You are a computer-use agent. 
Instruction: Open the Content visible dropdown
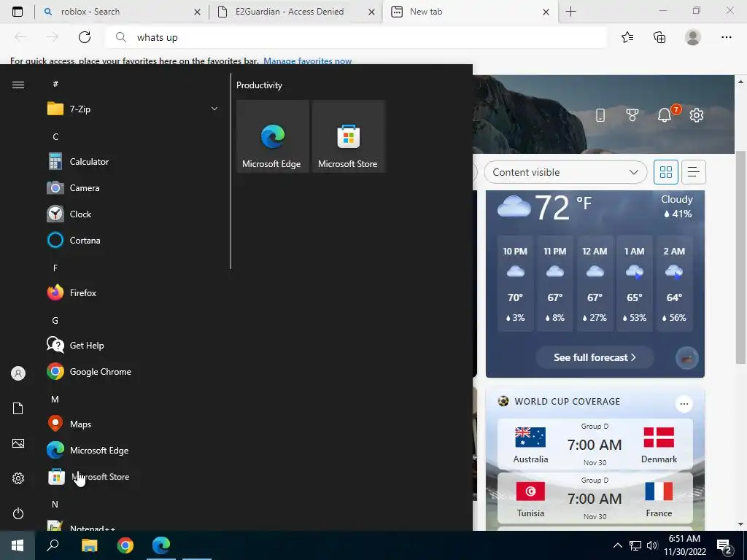tap(565, 172)
